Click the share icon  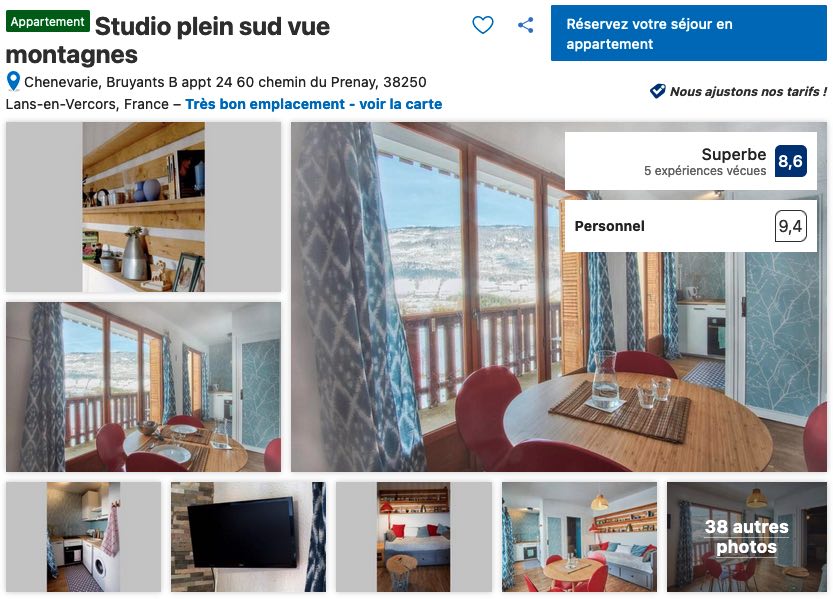point(525,25)
